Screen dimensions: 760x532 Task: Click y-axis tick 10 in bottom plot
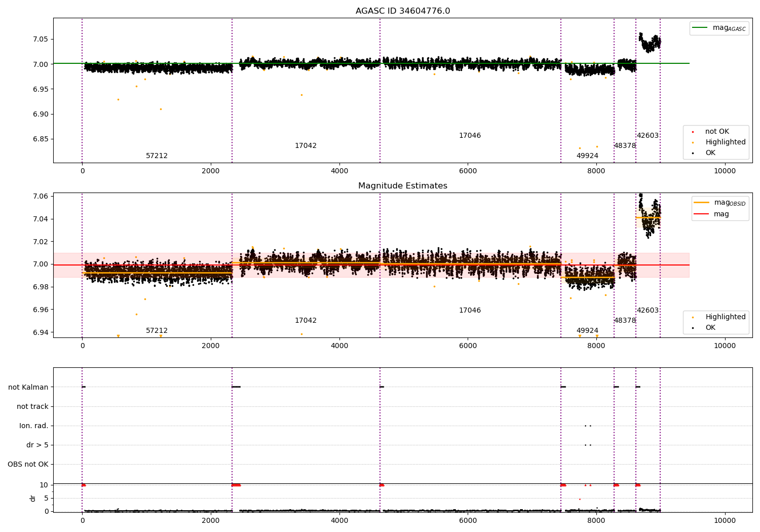coord(44,485)
